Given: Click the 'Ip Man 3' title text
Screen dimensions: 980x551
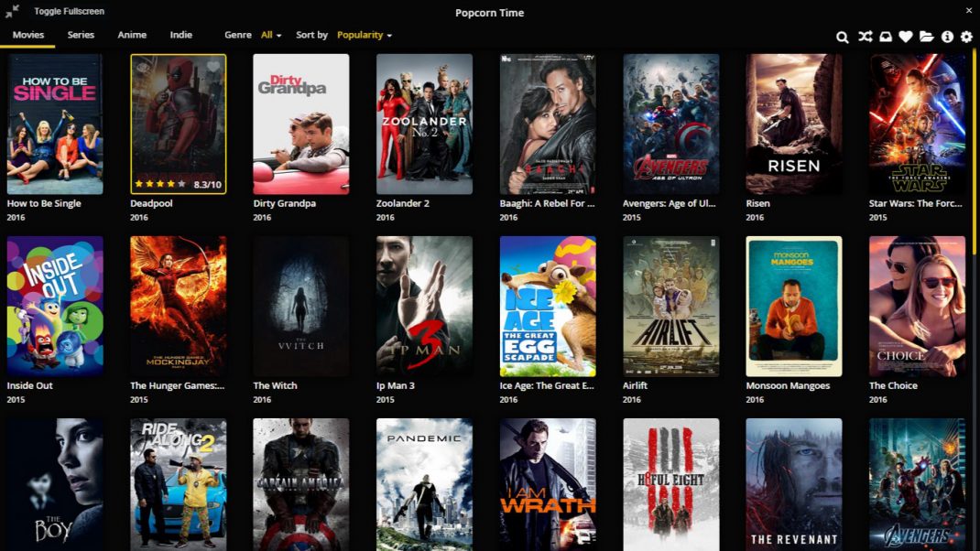Looking at the screenshot, I should (395, 385).
